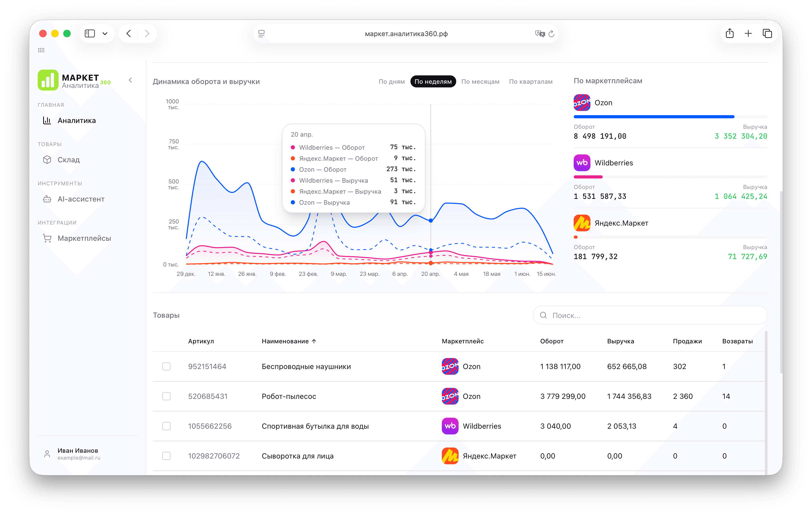Switch chart to По месяцам
This screenshot has width=812, height=514.
480,82
